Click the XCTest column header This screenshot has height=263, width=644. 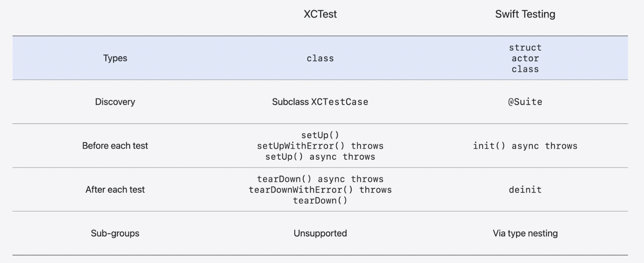point(320,14)
